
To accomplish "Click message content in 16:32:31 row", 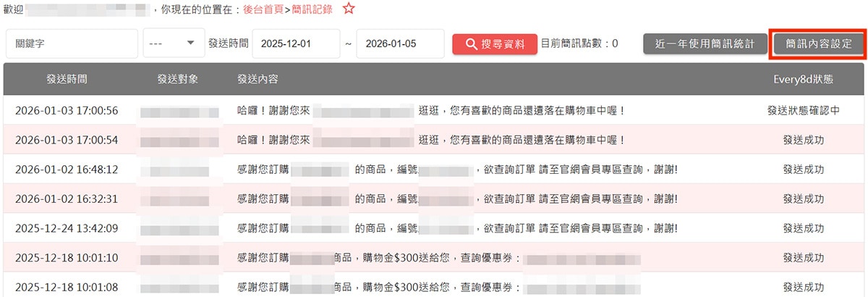I will [x=457, y=198].
